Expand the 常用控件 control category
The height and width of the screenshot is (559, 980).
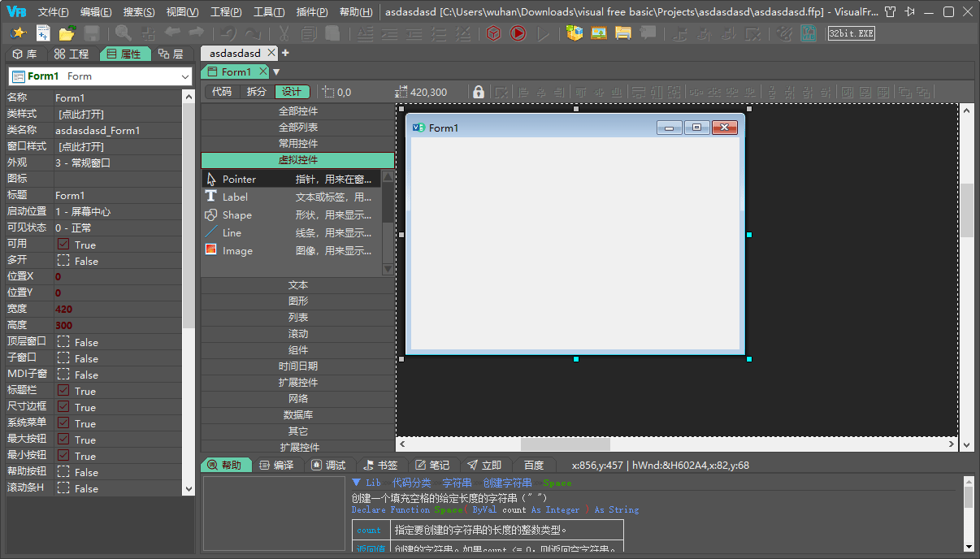298,143
